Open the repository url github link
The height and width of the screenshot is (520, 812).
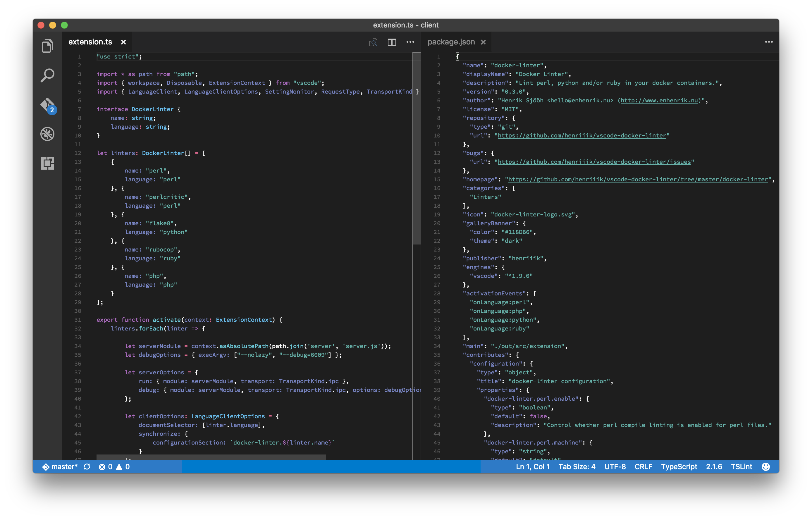(x=582, y=135)
